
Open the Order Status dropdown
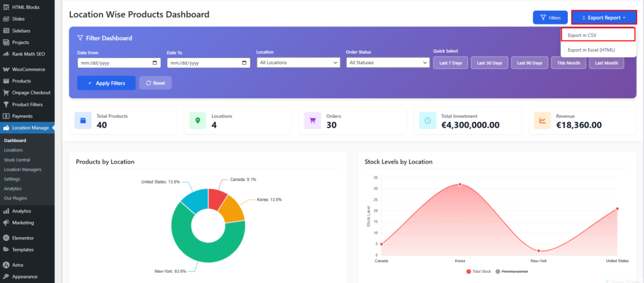pos(387,63)
